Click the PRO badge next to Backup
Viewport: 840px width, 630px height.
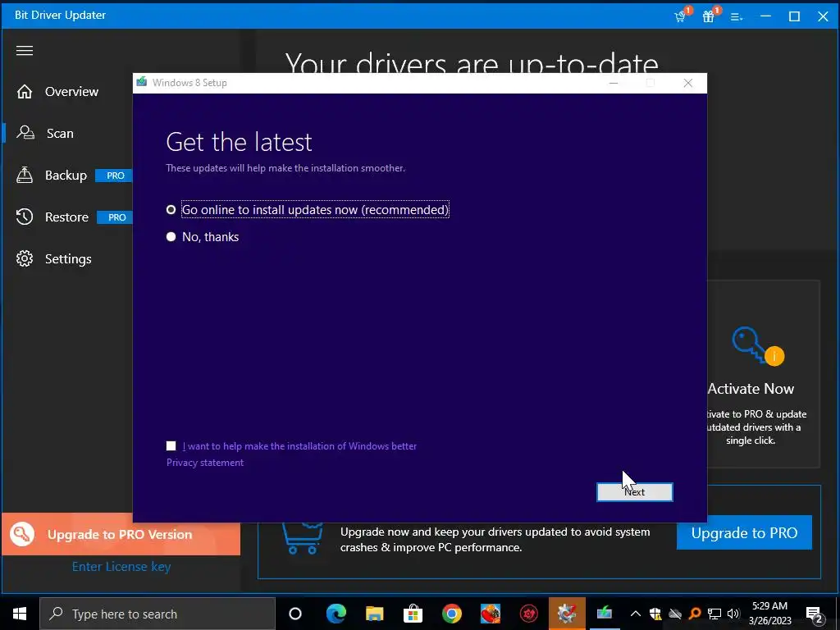pyautogui.click(x=115, y=176)
